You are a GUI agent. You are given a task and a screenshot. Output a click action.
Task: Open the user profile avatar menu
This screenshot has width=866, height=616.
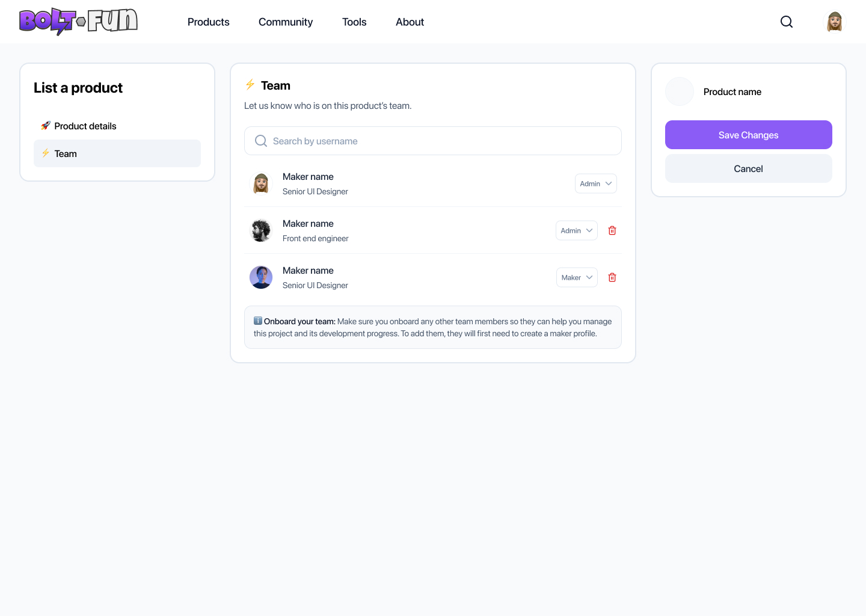[x=835, y=22]
